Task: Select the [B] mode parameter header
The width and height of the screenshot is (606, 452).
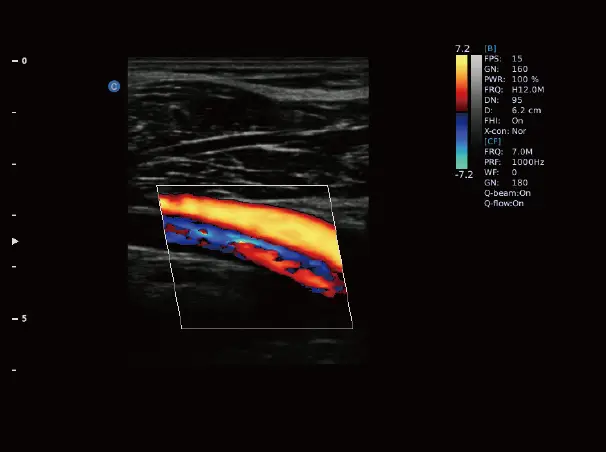Action: pyautogui.click(x=490, y=48)
